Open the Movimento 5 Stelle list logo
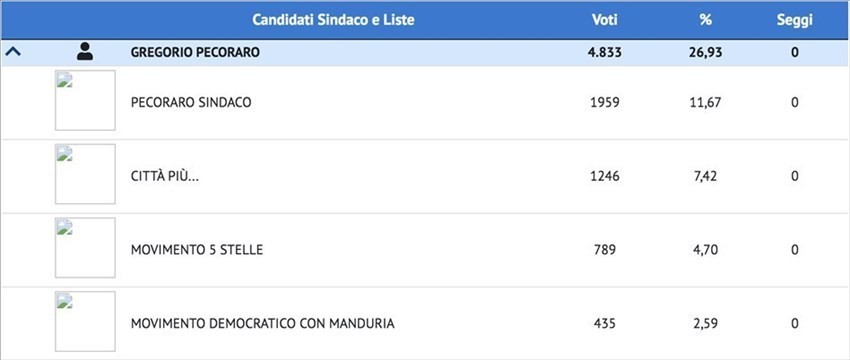The width and height of the screenshot is (850, 360). 85,248
